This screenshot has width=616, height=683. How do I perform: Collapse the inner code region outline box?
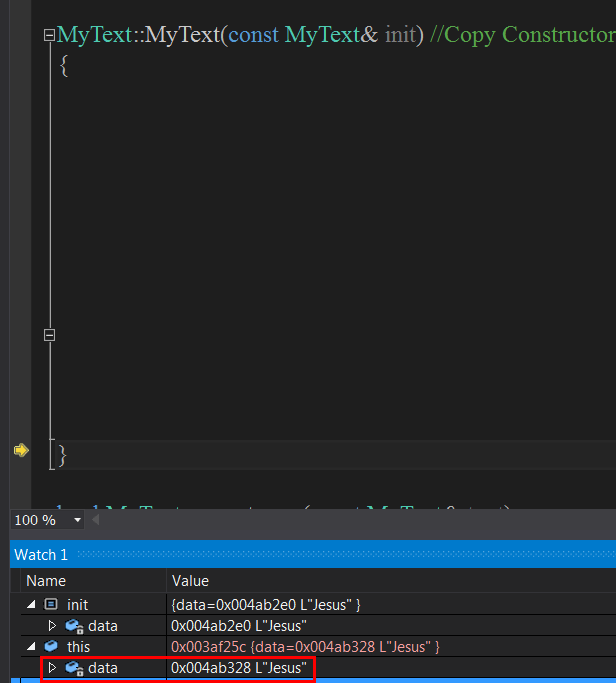[50, 335]
